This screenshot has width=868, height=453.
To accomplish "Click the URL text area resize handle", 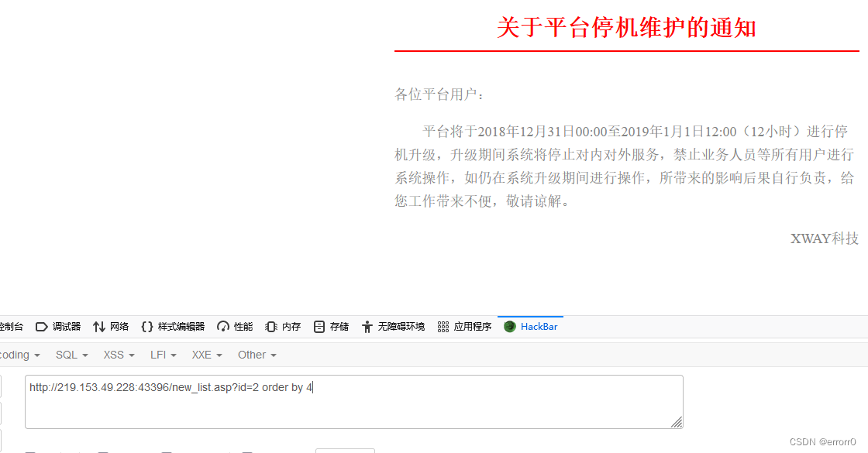I will coord(677,423).
